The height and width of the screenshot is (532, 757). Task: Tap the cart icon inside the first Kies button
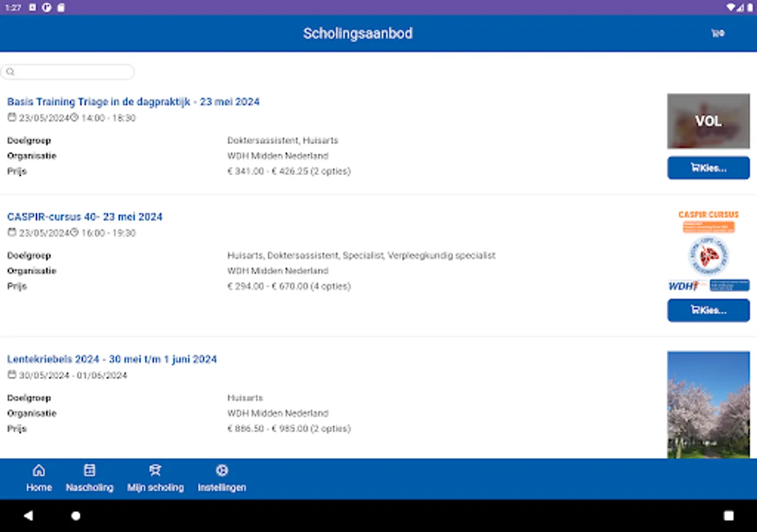(694, 167)
